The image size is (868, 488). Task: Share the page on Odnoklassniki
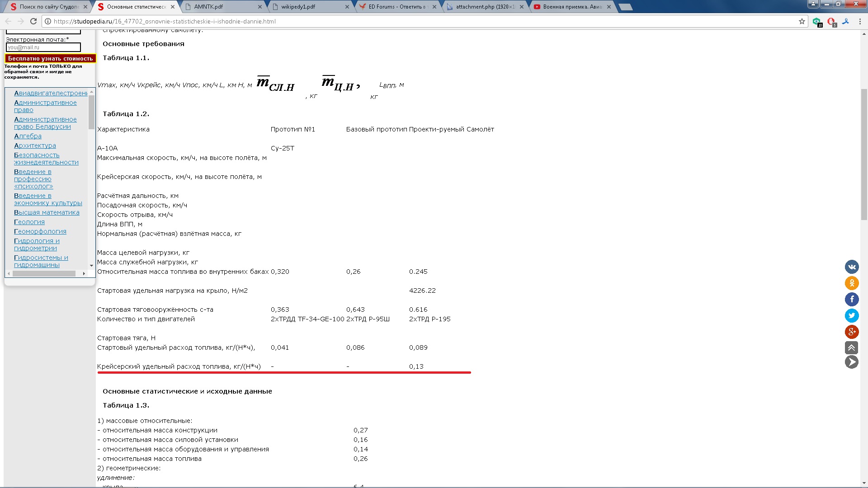[x=852, y=283]
